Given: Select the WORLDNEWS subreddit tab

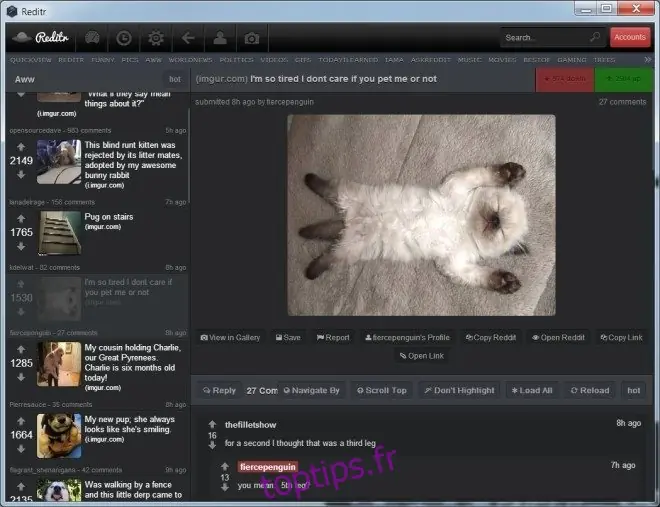Looking at the screenshot, I should (x=190, y=60).
